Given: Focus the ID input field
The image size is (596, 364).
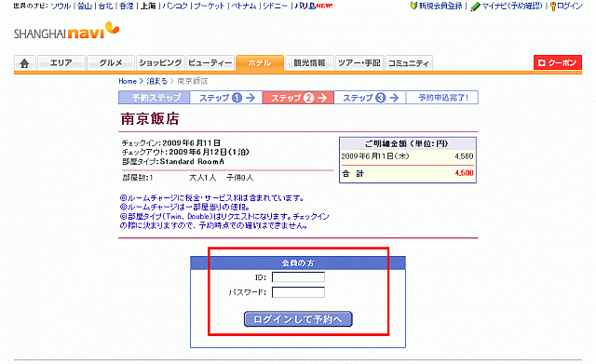Looking at the screenshot, I should 298,277.
